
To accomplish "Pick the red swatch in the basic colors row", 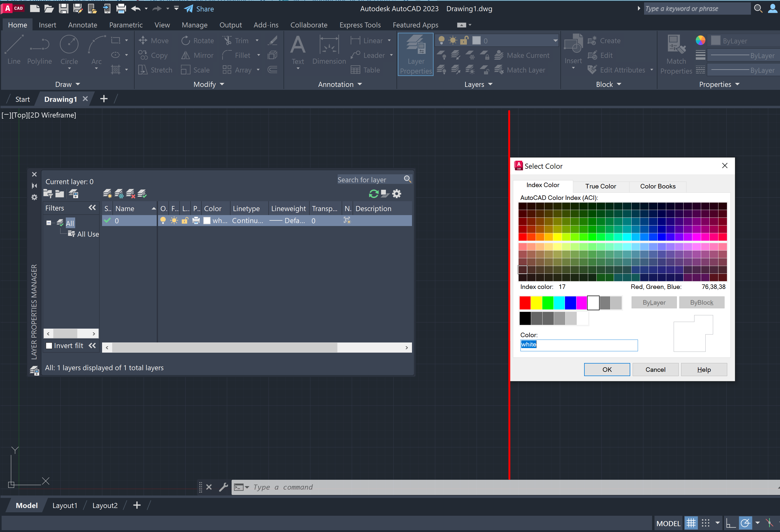I will click(525, 303).
